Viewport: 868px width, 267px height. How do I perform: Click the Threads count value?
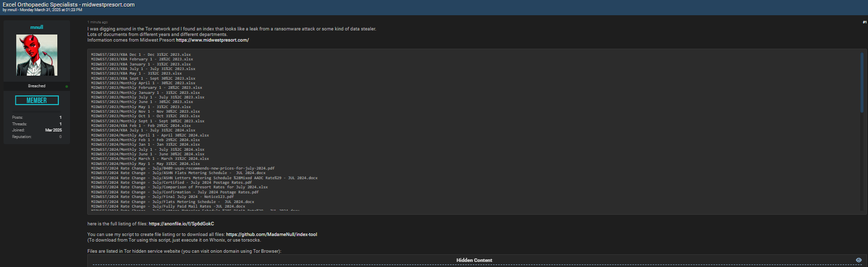(x=60, y=124)
